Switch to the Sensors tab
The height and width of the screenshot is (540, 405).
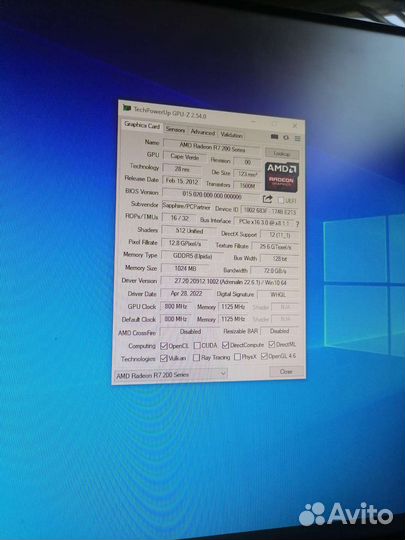pos(175,129)
